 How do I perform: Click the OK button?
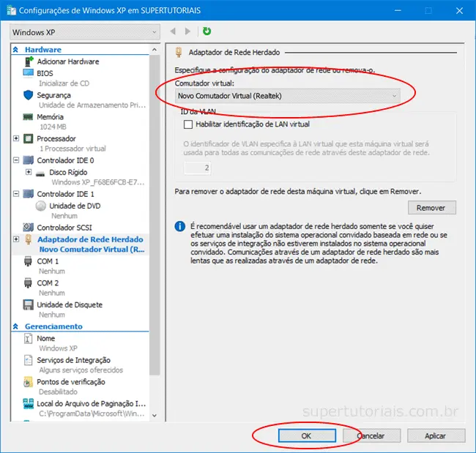(x=307, y=435)
